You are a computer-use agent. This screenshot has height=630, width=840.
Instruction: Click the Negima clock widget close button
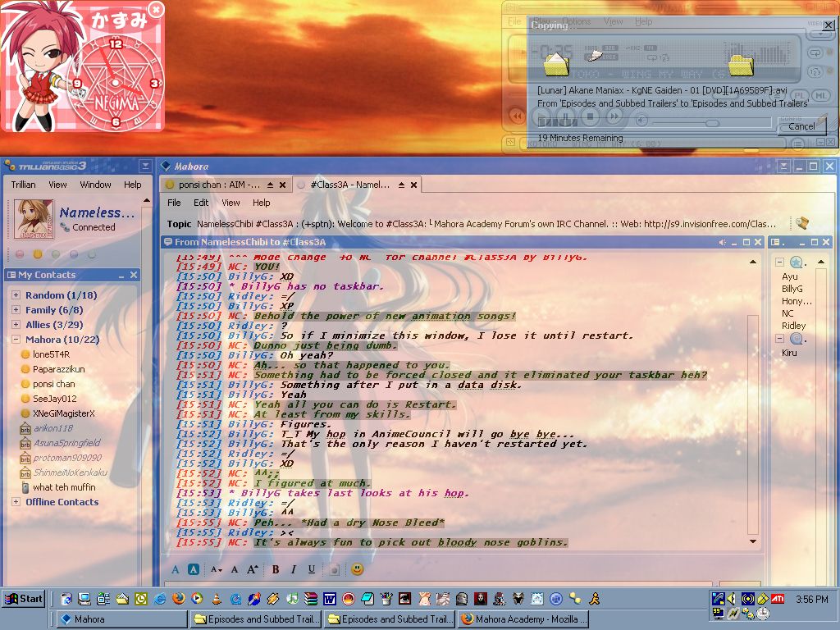pyautogui.click(x=155, y=9)
